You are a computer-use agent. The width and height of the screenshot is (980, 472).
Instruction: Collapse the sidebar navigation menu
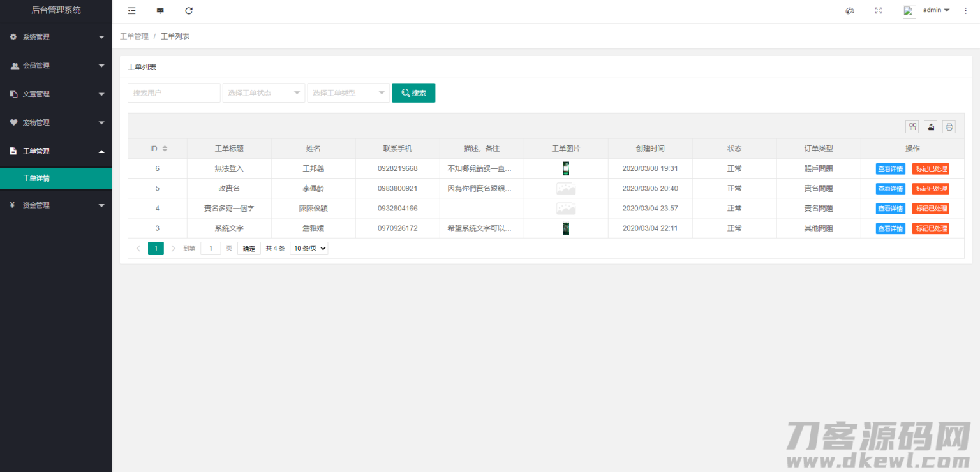[131, 10]
